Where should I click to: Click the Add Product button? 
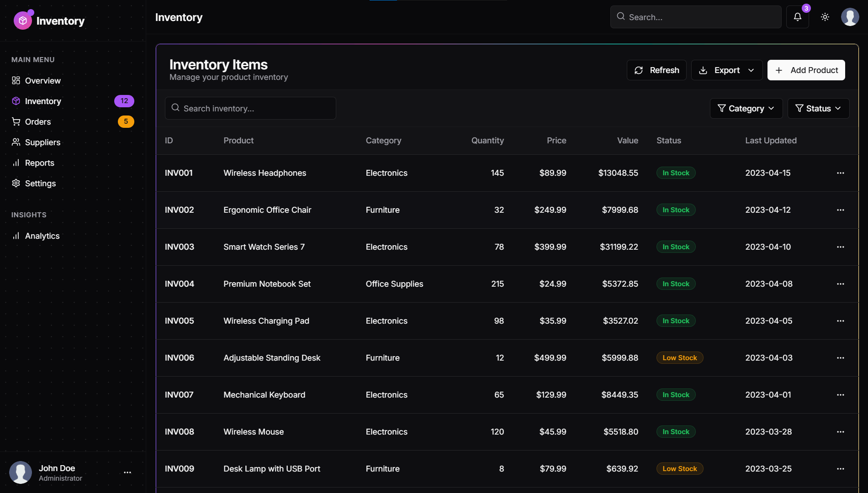click(806, 70)
